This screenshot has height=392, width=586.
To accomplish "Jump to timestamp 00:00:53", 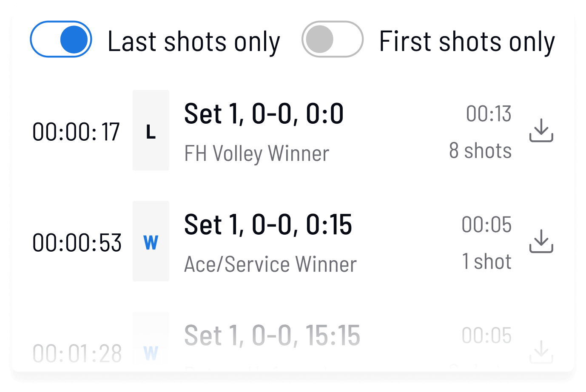I will pos(77,243).
